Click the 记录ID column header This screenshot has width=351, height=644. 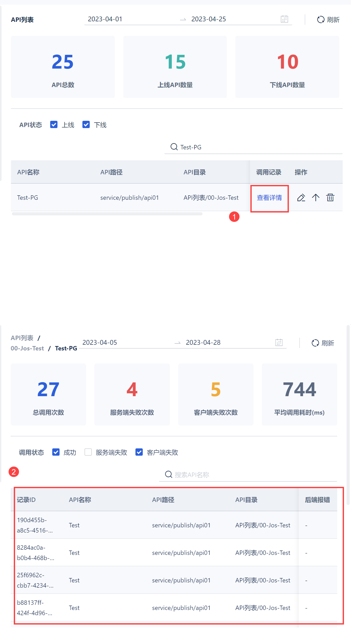(x=26, y=500)
